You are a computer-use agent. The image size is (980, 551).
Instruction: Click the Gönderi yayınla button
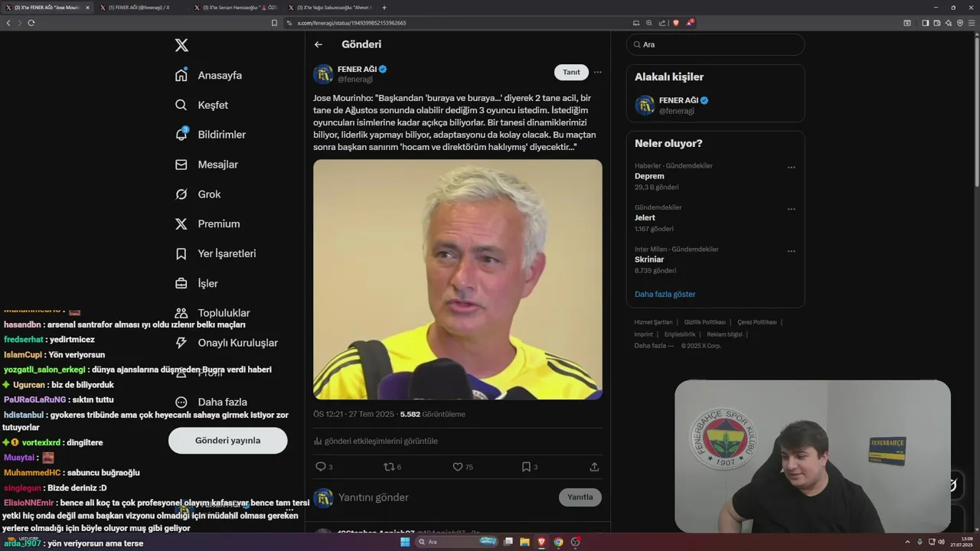[228, 440]
